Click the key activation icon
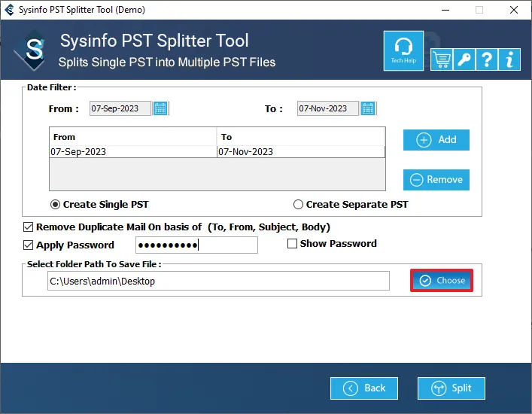Image resolution: width=532 pixels, height=414 pixels. click(x=464, y=59)
